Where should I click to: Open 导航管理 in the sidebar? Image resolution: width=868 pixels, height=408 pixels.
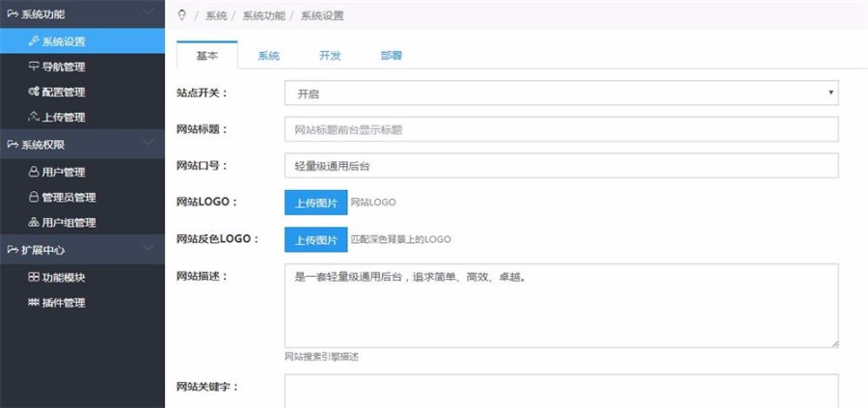pyautogui.click(x=82, y=67)
